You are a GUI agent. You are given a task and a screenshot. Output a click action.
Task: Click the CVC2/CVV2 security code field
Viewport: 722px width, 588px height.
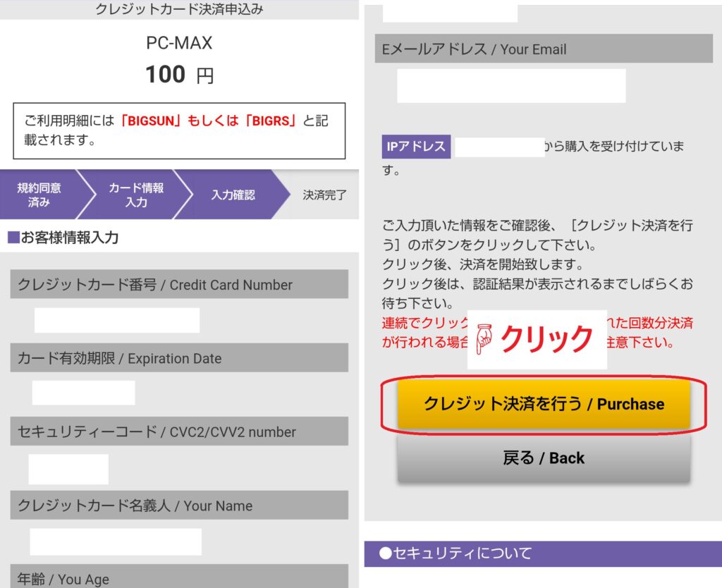coord(68,469)
